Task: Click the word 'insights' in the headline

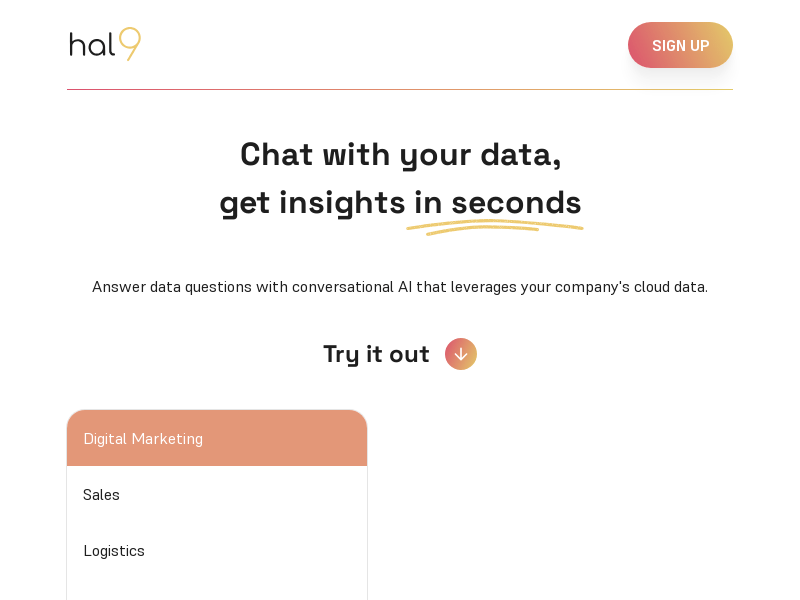Action: pos(342,203)
